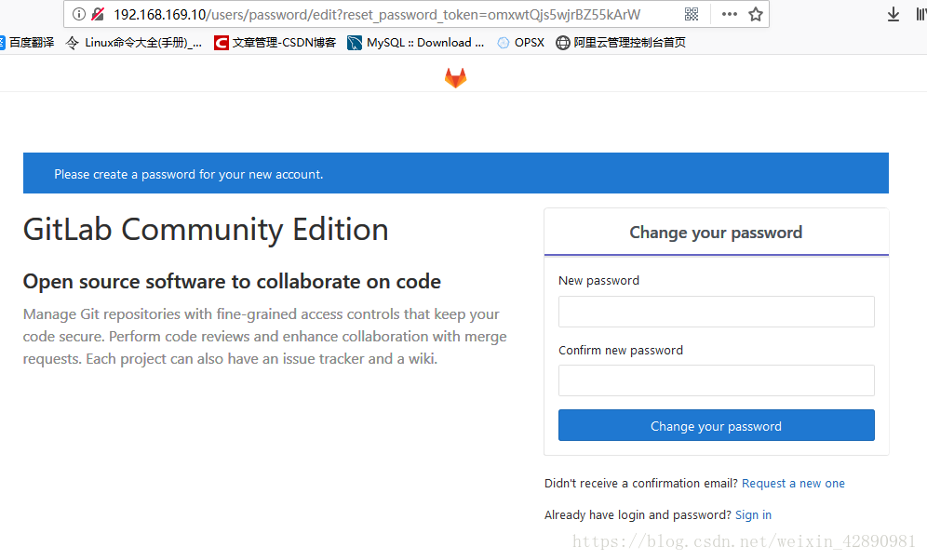Image resolution: width=927 pixels, height=560 pixels.
Task: Click the QR code icon in address bar
Action: point(692,14)
